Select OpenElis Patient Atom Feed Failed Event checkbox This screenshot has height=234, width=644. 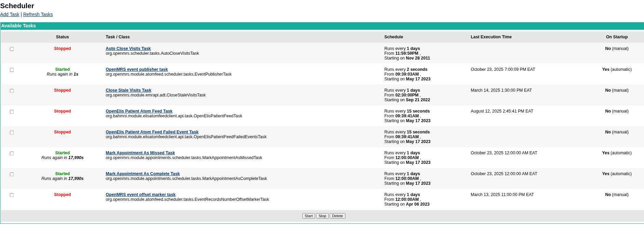click(x=12, y=132)
